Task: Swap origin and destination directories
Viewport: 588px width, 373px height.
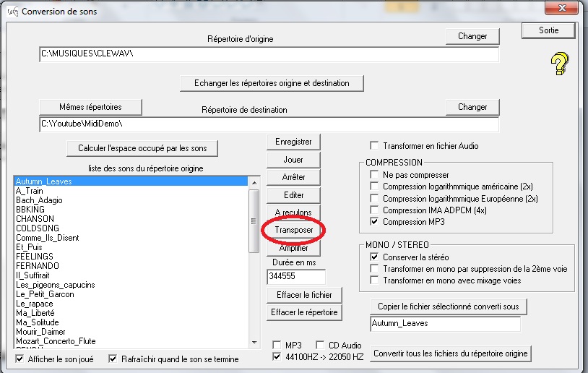Action: click(272, 83)
